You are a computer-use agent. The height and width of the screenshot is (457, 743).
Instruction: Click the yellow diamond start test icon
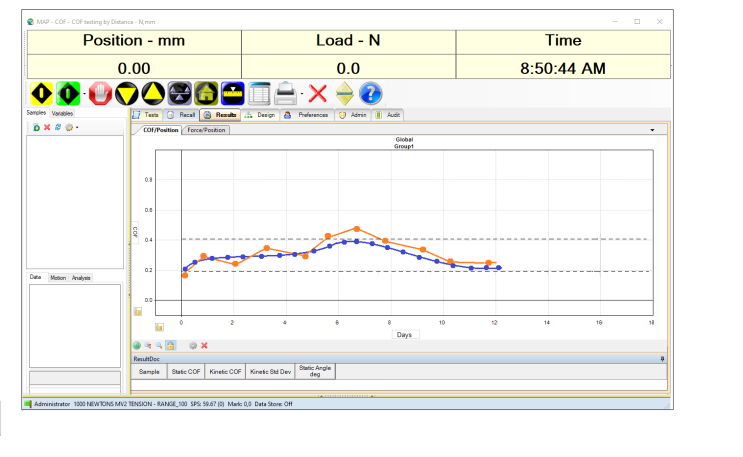coord(41,93)
